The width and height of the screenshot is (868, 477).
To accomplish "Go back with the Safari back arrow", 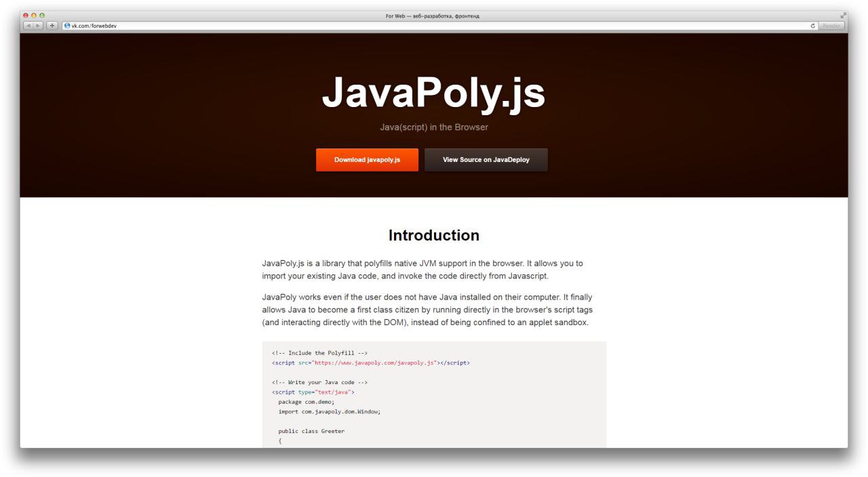I will click(28, 26).
